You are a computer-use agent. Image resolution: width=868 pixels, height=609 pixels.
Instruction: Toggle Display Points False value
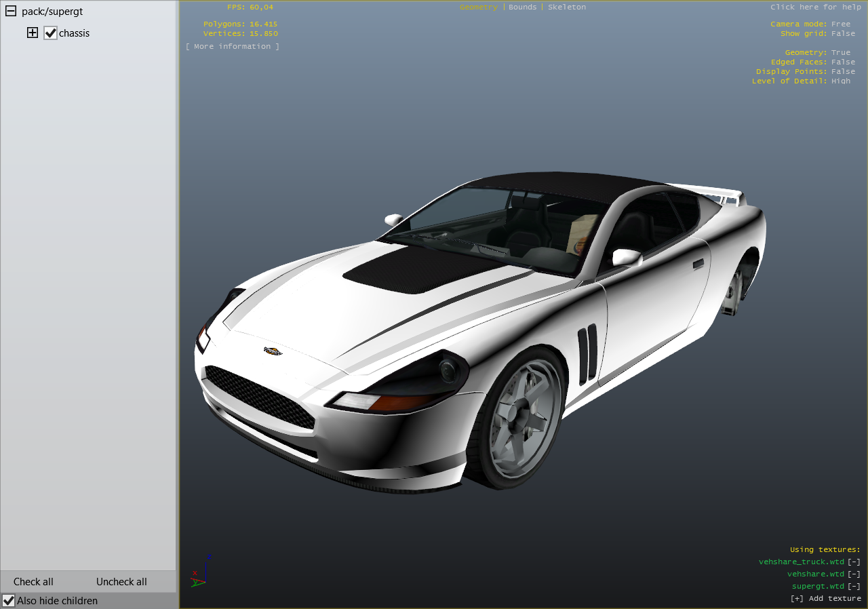843,71
